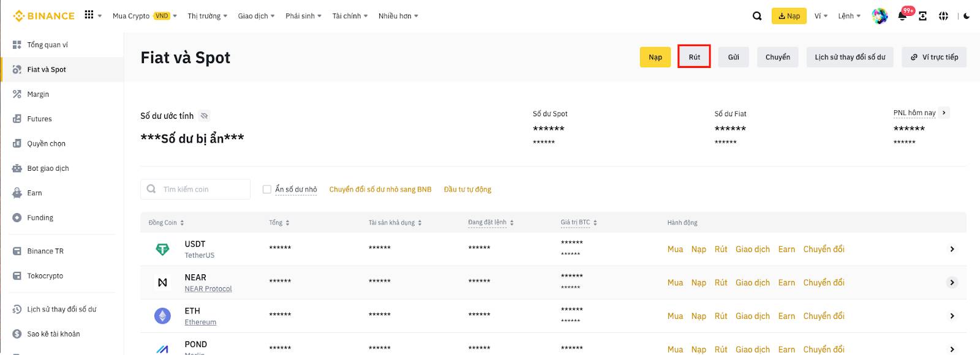Expand the 'Tài chính' menu
The image size is (980, 355).
coord(350,16)
